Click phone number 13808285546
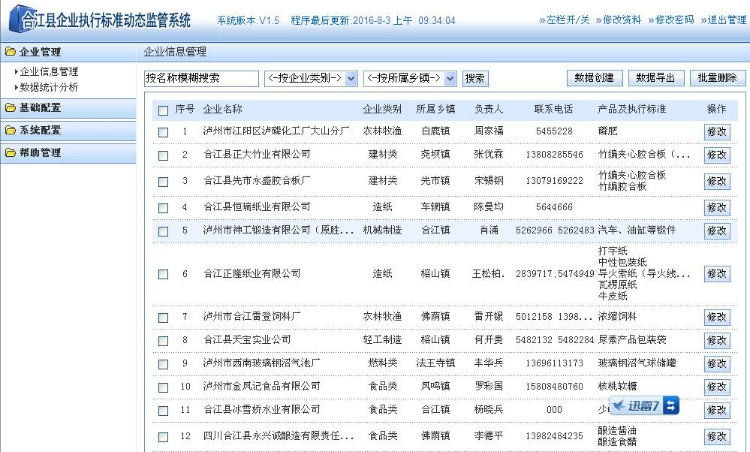 coord(554,154)
